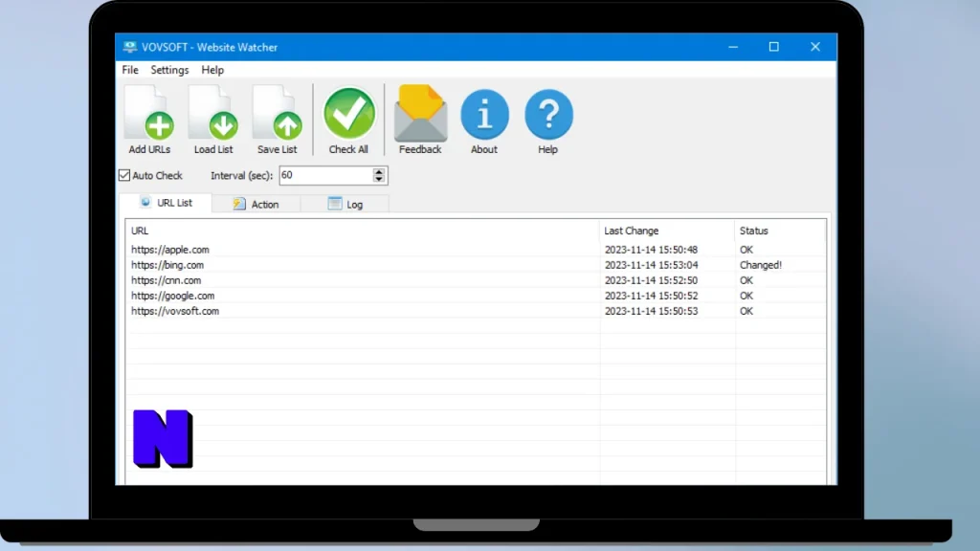Switch to the URL List tab

point(166,203)
